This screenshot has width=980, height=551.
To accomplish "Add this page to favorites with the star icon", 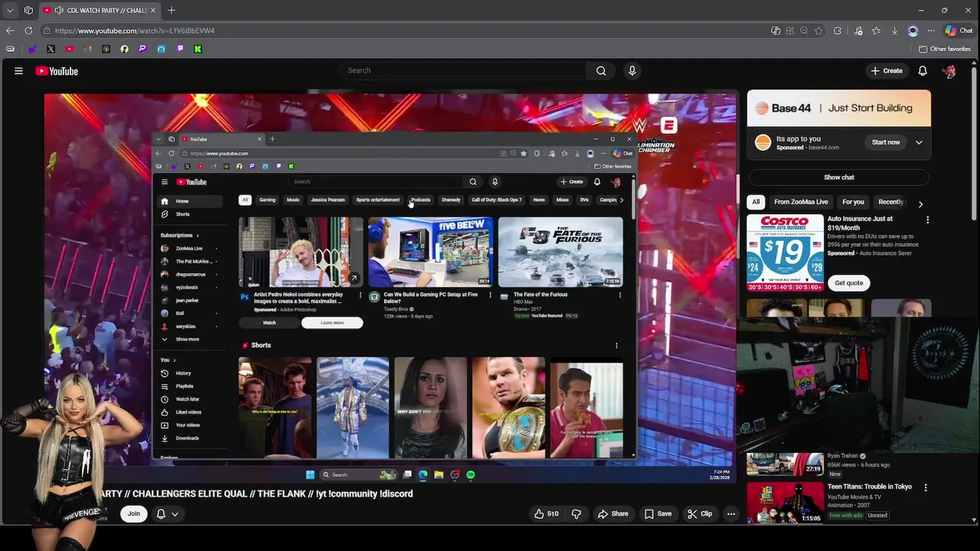I will (818, 31).
